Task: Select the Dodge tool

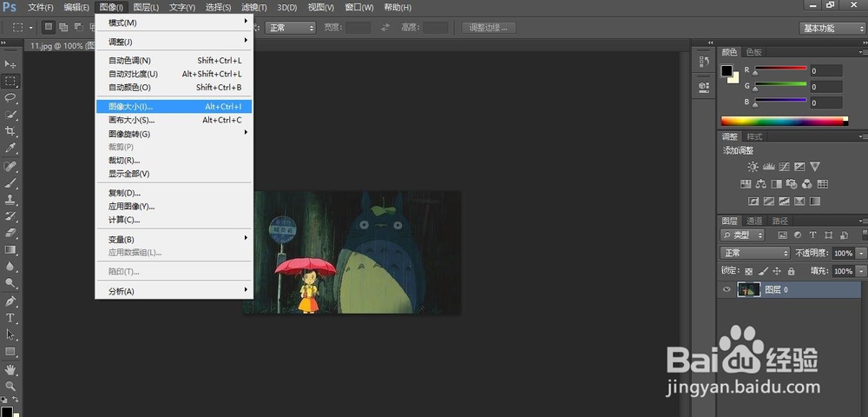Action: coord(10,283)
